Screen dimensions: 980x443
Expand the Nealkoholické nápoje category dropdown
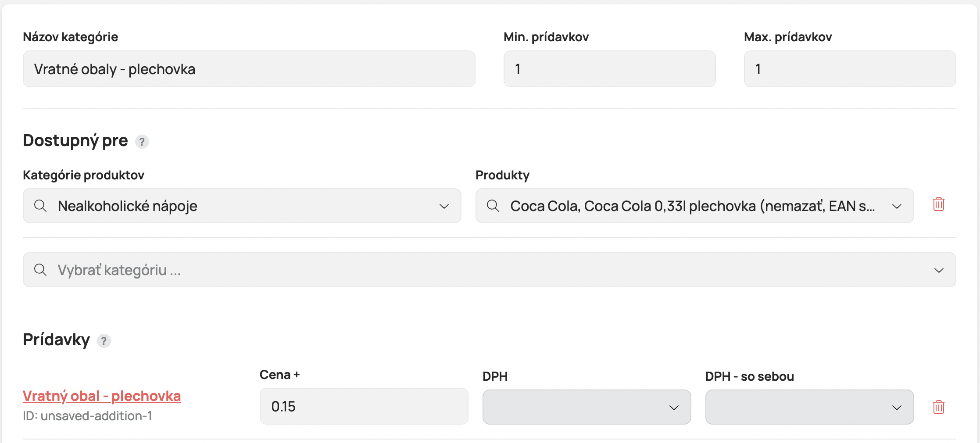pyautogui.click(x=444, y=206)
